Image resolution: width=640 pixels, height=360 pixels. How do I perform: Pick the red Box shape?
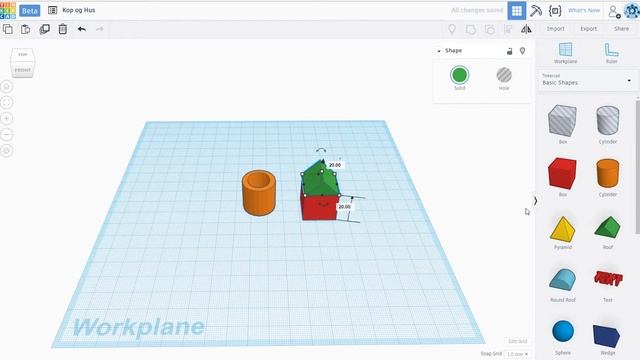point(562,173)
